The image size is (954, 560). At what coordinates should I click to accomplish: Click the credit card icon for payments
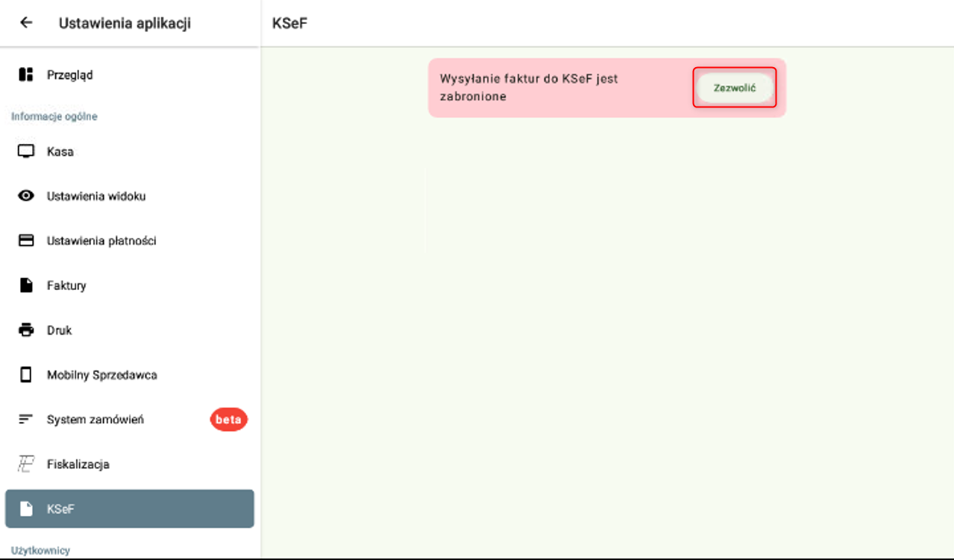click(x=26, y=241)
